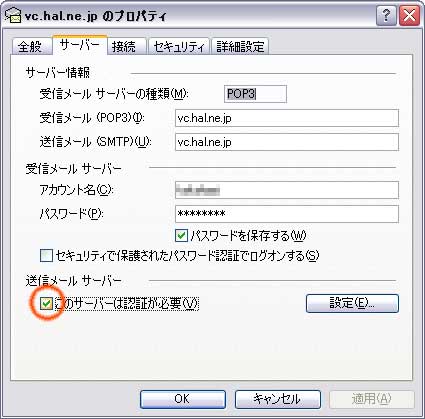Toggle このサーバーは認証が必要 checkbox
The image size is (425, 419).
click(46, 303)
